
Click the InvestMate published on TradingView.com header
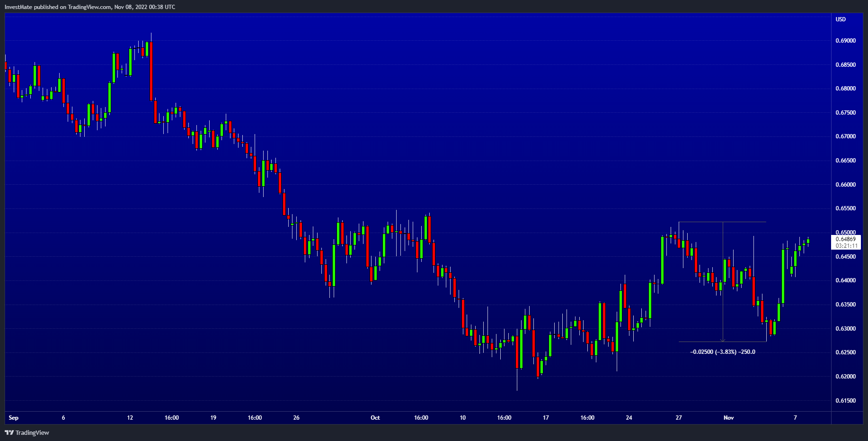point(90,7)
